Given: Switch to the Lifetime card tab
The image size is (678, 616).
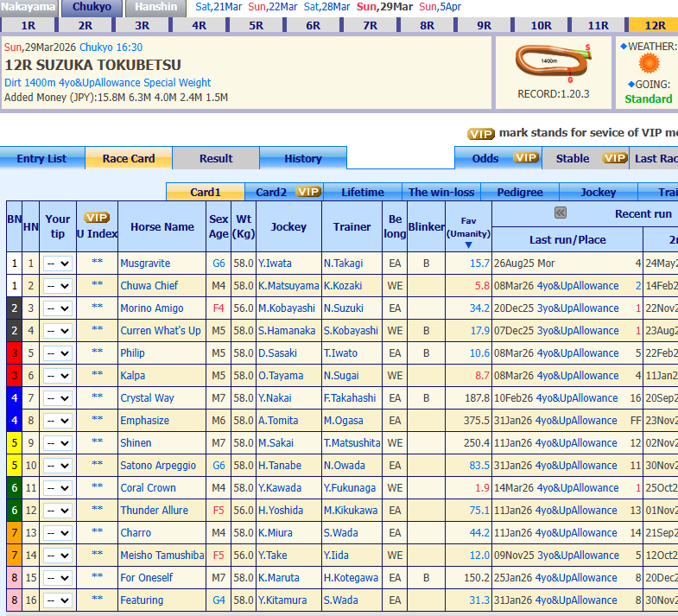Looking at the screenshot, I should [363, 192].
